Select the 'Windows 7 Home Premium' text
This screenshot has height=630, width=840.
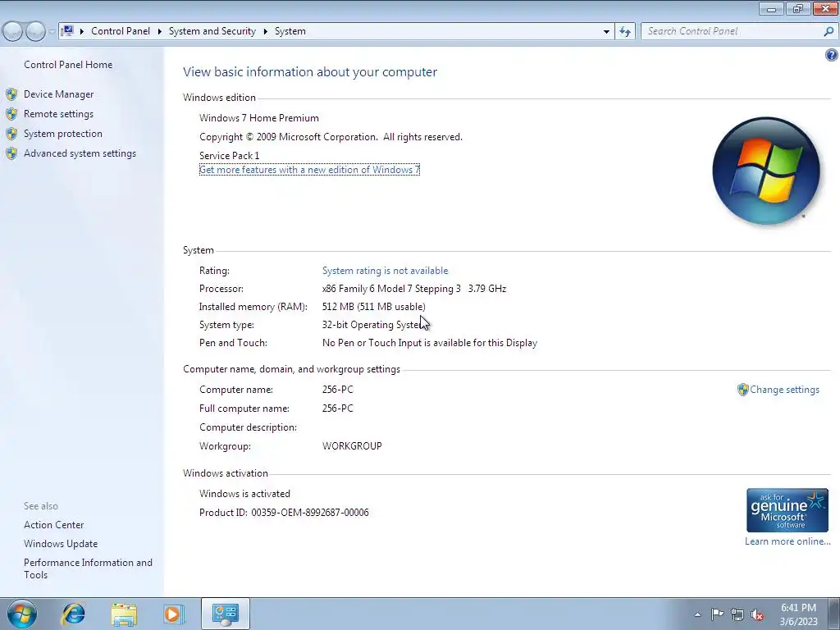click(x=258, y=118)
